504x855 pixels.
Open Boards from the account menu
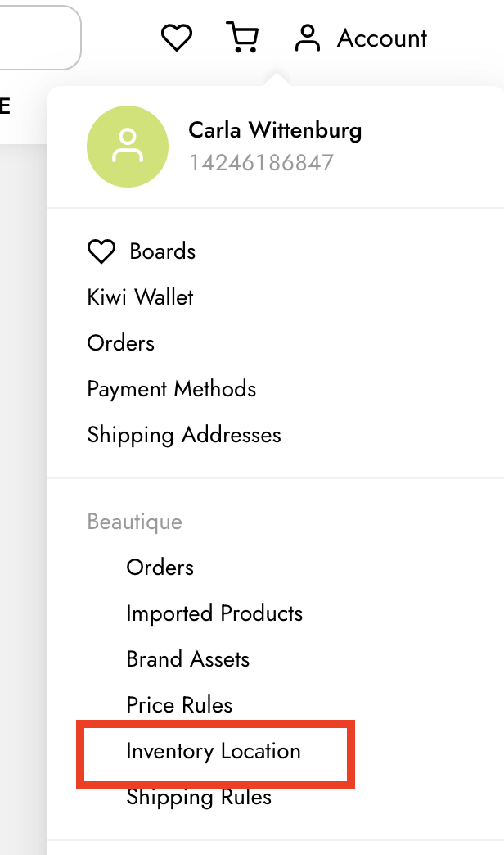(x=162, y=251)
